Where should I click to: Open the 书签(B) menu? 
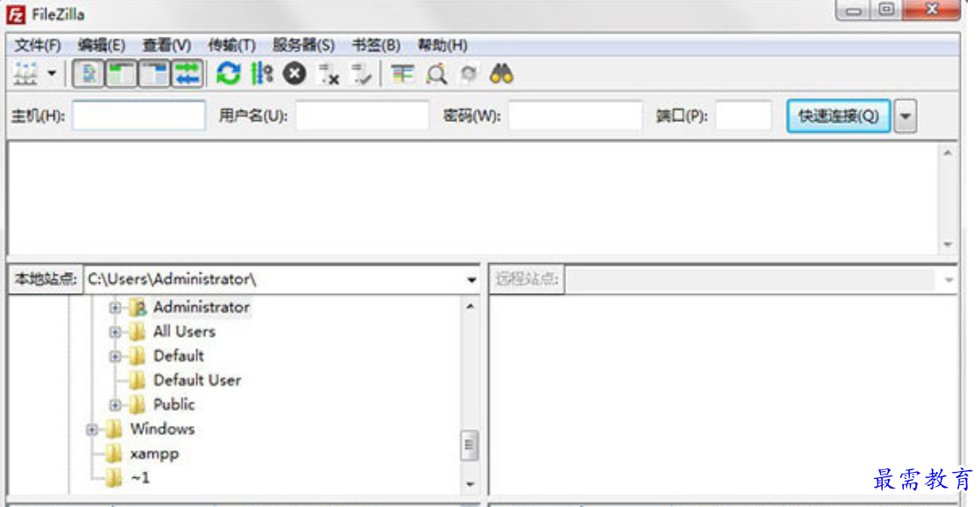point(376,45)
